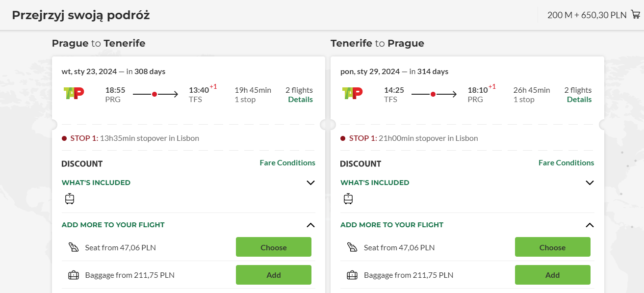Image resolution: width=644 pixels, height=293 pixels.
Task: View Fare Conditions for the return flight
Action: tap(566, 162)
